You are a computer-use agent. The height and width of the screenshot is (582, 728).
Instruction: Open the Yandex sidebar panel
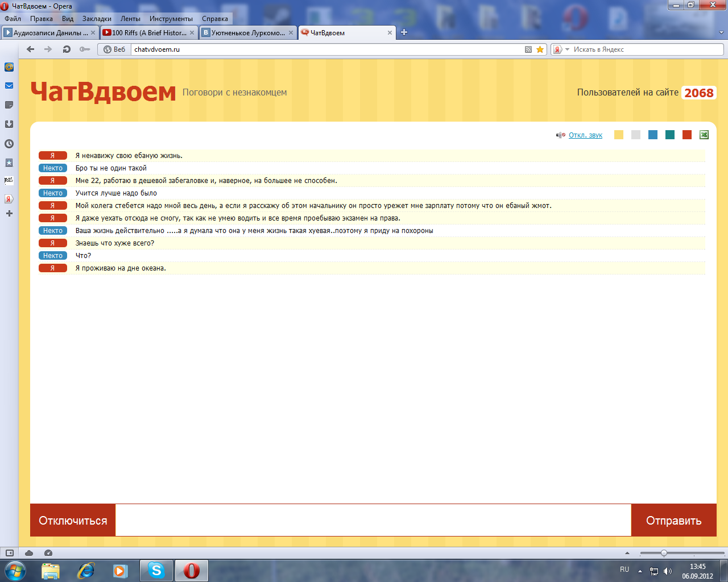tap(9, 199)
